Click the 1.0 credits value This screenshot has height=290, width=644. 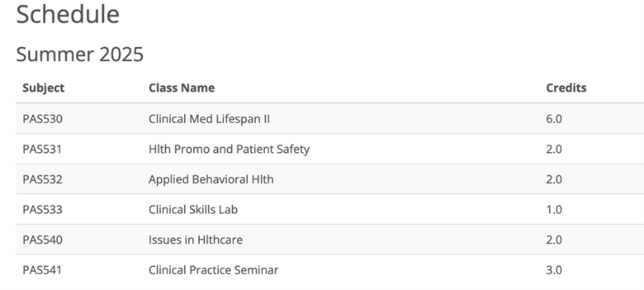tap(554, 210)
